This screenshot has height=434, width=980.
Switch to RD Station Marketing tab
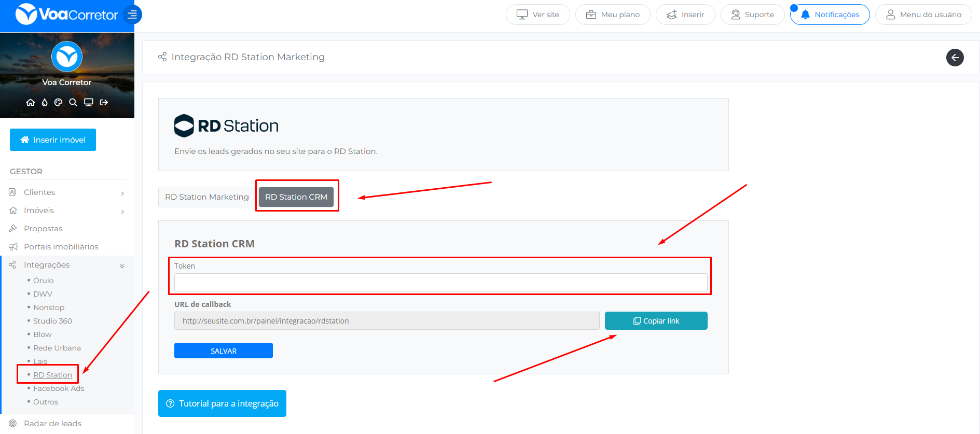point(206,197)
